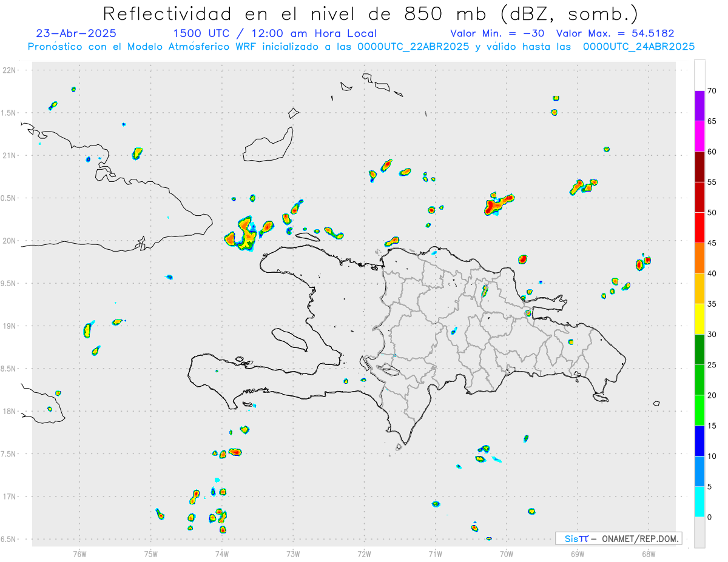Click the '70' label on the color scale
The image size is (728, 562).
[x=712, y=91]
